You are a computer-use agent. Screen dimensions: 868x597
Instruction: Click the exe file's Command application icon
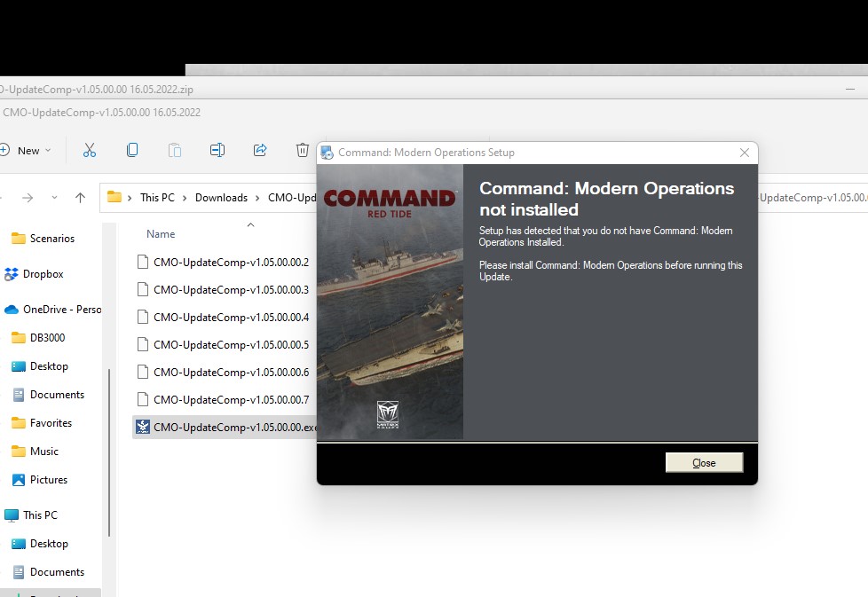[x=143, y=427]
